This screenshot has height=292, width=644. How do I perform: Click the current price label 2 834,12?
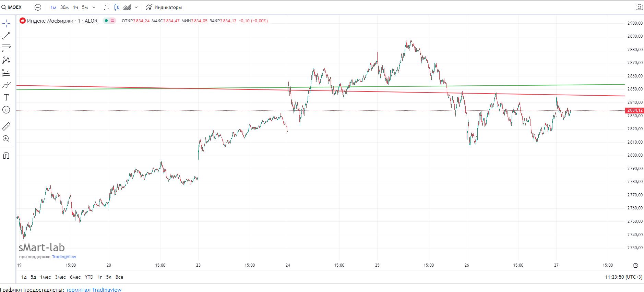point(635,110)
